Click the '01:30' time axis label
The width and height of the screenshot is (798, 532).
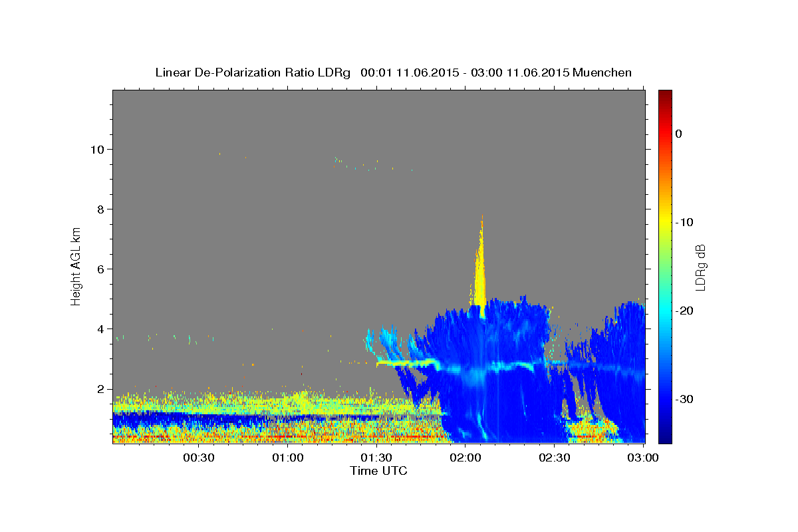coord(376,458)
